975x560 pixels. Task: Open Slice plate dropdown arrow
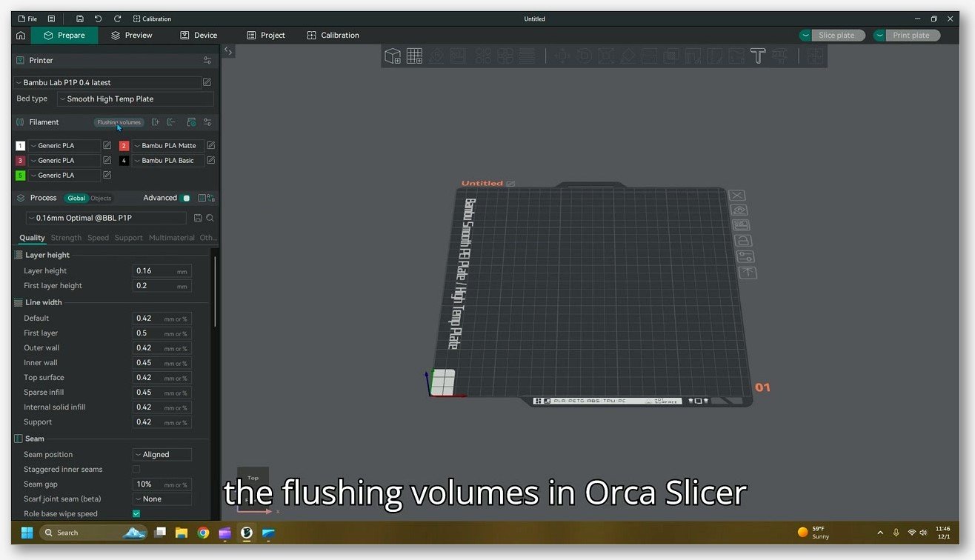point(805,35)
